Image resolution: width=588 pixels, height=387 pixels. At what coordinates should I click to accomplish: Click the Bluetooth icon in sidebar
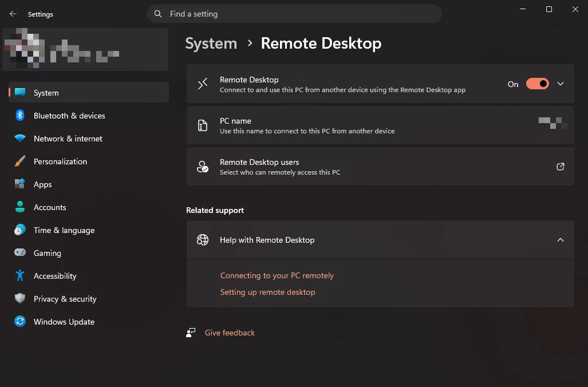click(20, 115)
